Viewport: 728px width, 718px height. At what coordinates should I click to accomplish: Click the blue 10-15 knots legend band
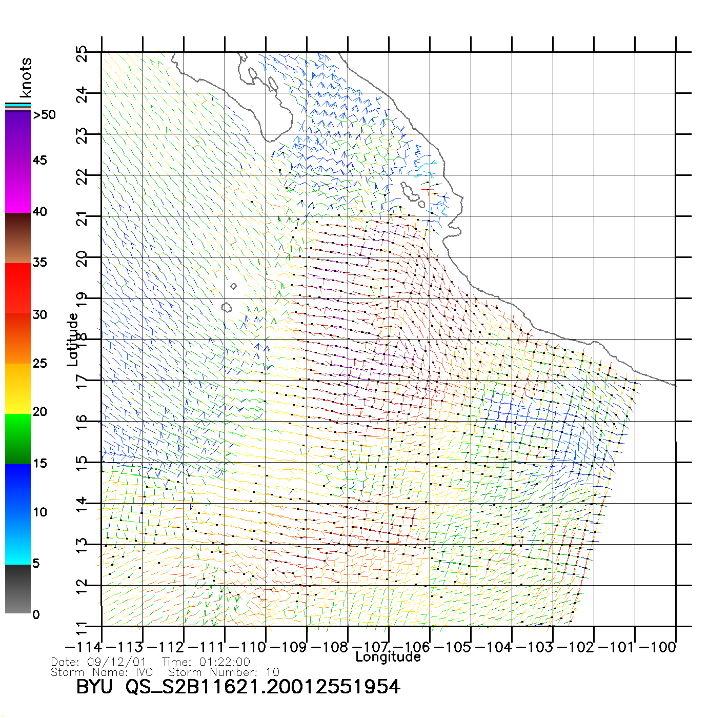pyautogui.click(x=18, y=489)
